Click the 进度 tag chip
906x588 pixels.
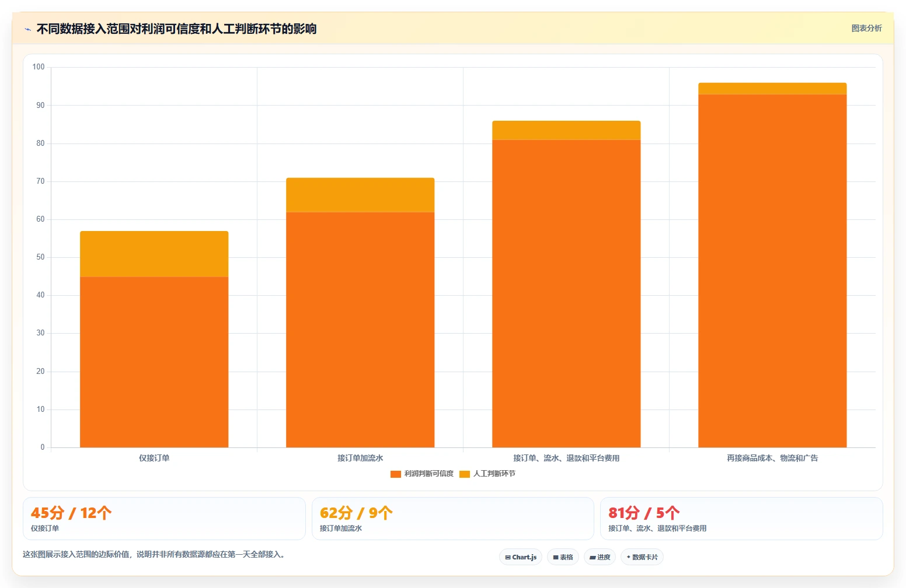pyautogui.click(x=600, y=557)
